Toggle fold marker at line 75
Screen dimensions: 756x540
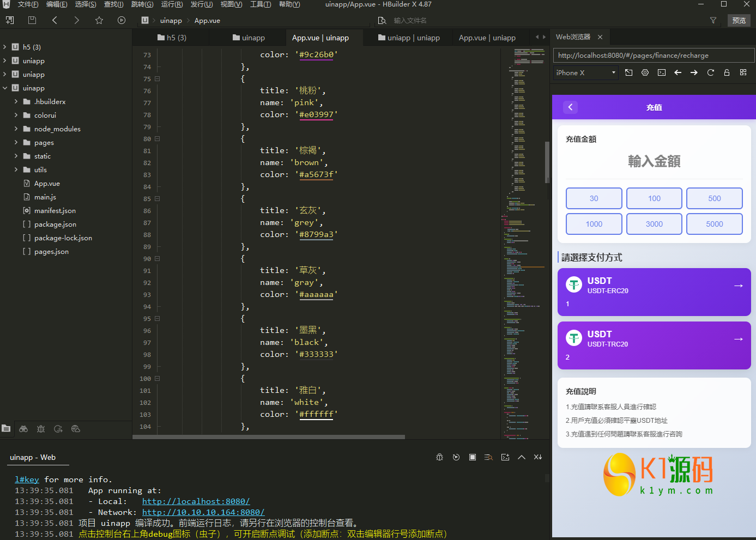(158, 79)
